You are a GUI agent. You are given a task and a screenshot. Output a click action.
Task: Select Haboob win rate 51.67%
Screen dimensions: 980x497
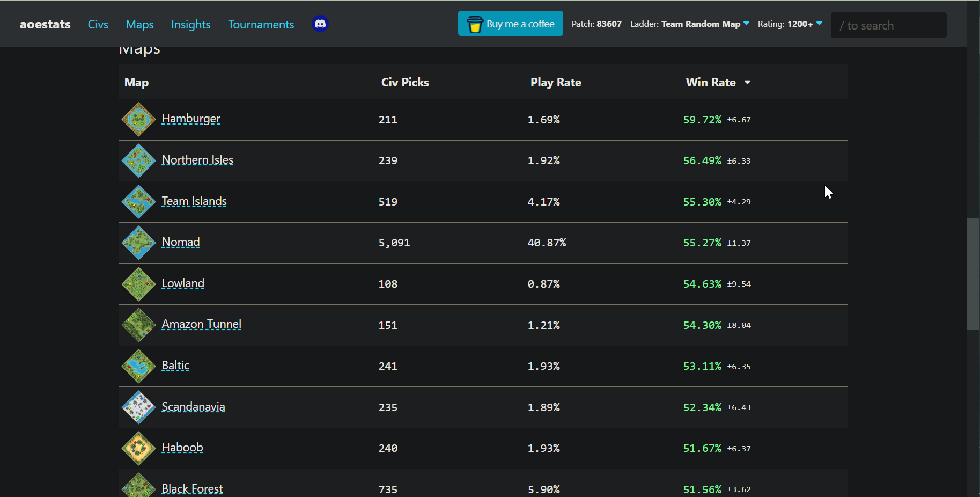click(x=702, y=448)
